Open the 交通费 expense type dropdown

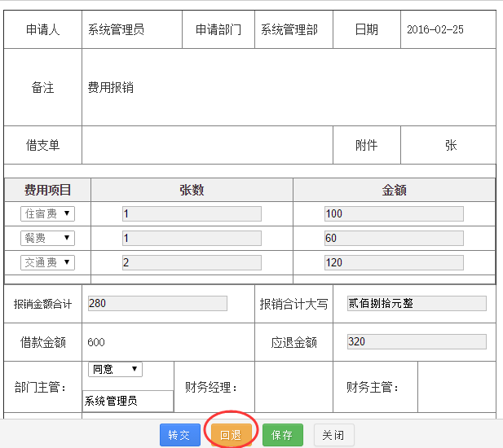click(47, 262)
